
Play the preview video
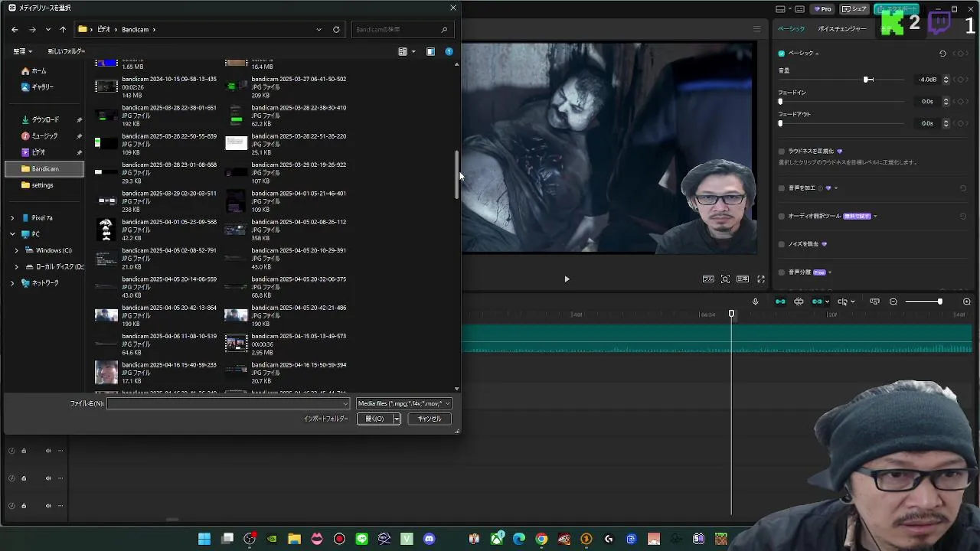pos(567,279)
